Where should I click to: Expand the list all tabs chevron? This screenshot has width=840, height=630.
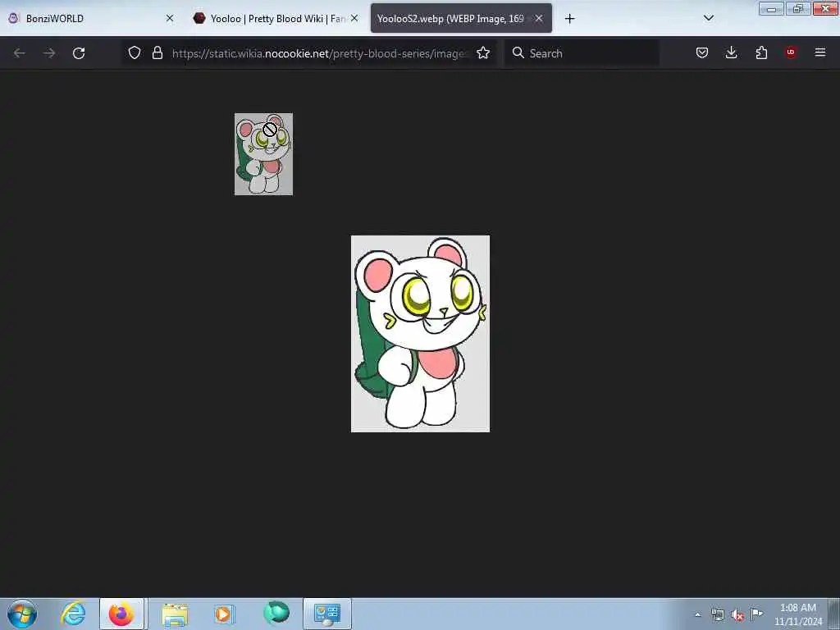[708, 18]
